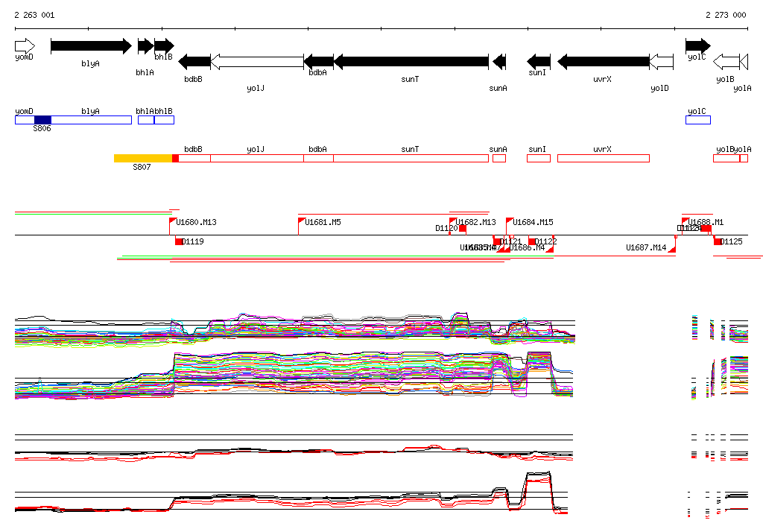Click the black uvrX gene arrow
Screen dimensions: 763x532
click(x=603, y=61)
